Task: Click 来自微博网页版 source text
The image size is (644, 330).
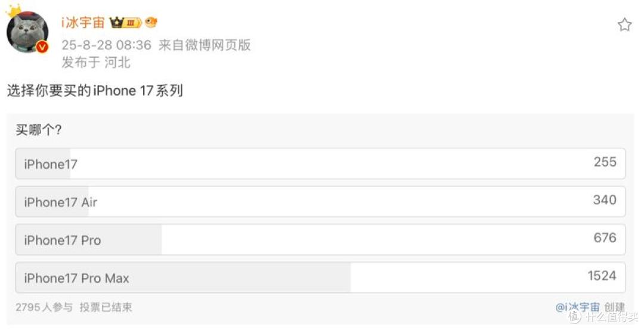Action: click(205, 45)
